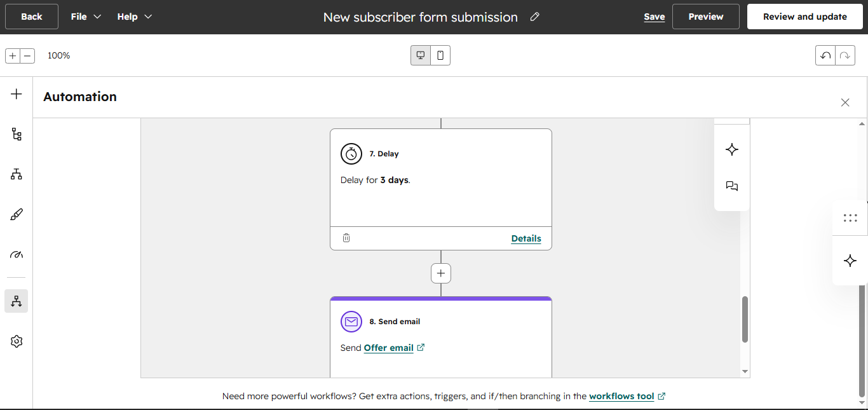
Task: Select the '8. Send email' step title
Action: tap(395, 322)
